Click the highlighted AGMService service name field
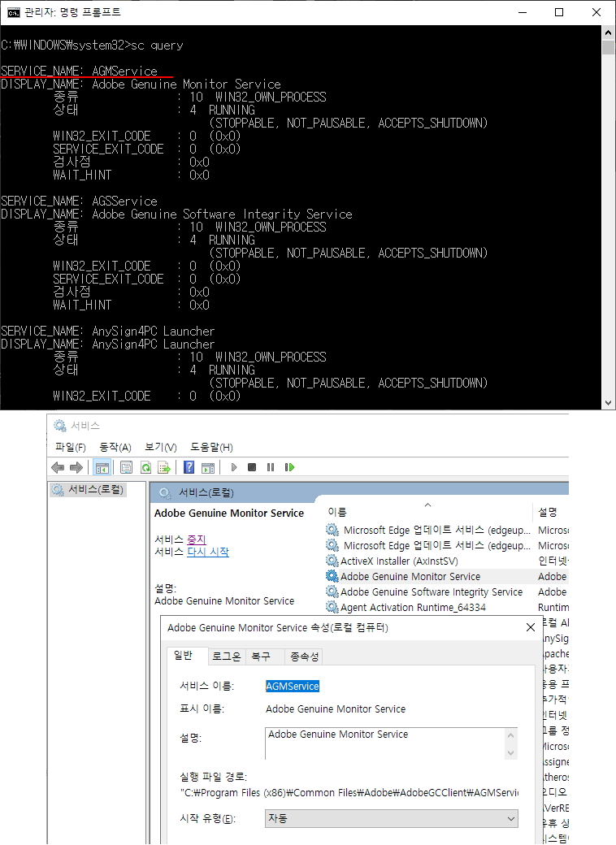 [293, 686]
